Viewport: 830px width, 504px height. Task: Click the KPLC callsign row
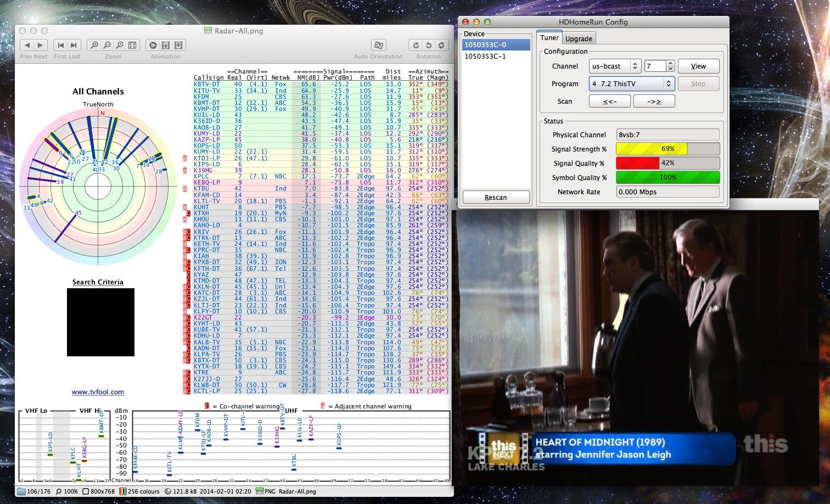(x=321, y=176)
